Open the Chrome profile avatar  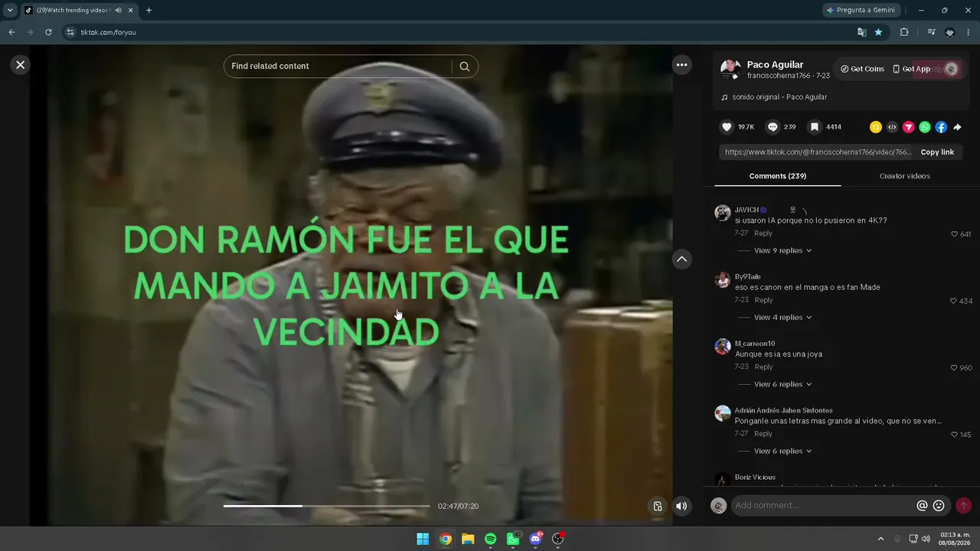click(x=950, y=32)
